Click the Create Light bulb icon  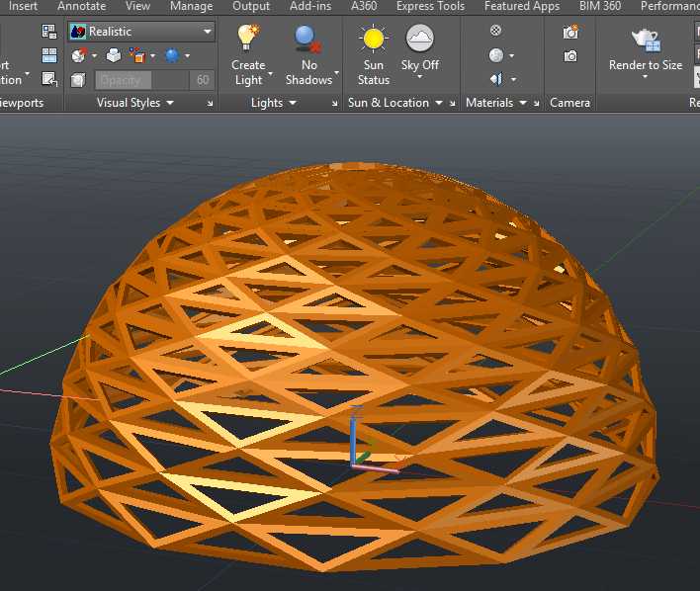[x=248, y=38]
